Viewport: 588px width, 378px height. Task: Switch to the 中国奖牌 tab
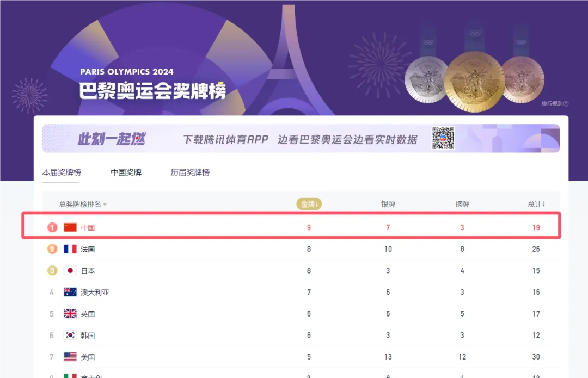pos(126,172)
